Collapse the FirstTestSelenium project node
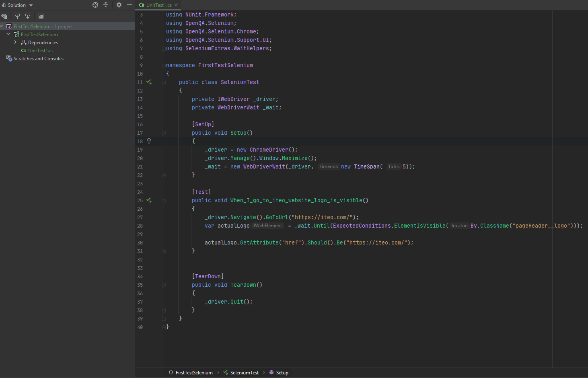 (8, 34)
